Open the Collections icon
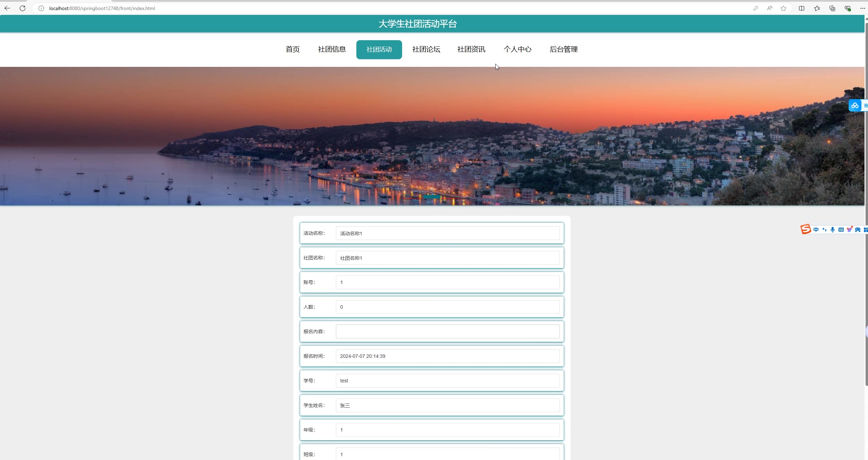868x460 pixels. 832,8
